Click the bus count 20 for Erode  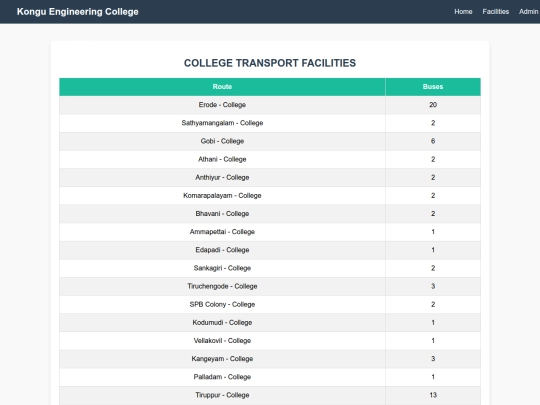click(433, 105)
